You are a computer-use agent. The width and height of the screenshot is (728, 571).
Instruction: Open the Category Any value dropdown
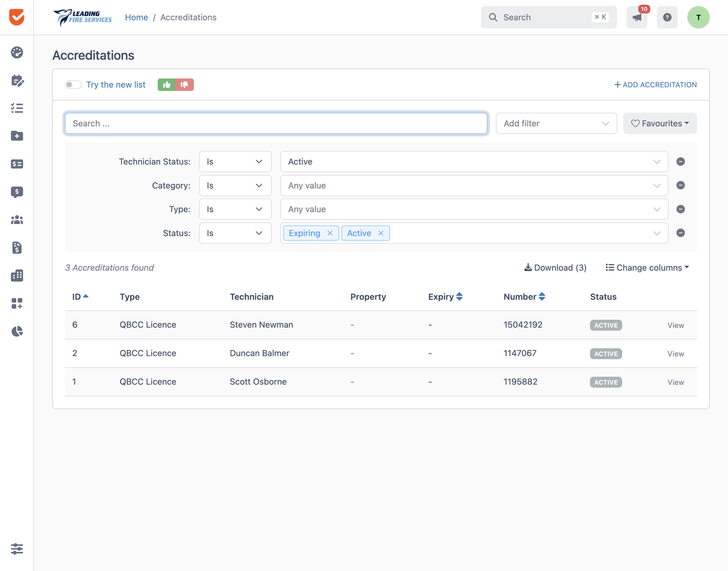click(474, 185)
